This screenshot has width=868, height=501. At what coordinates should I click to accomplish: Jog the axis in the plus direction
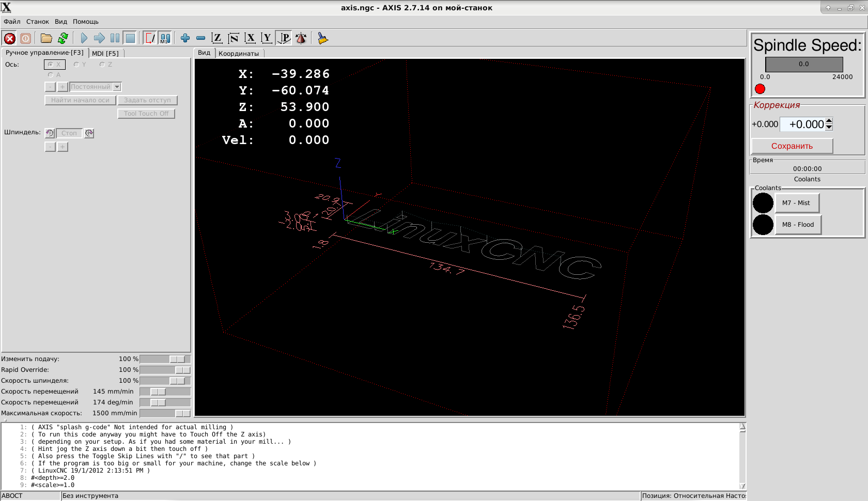tap(63, 87)
